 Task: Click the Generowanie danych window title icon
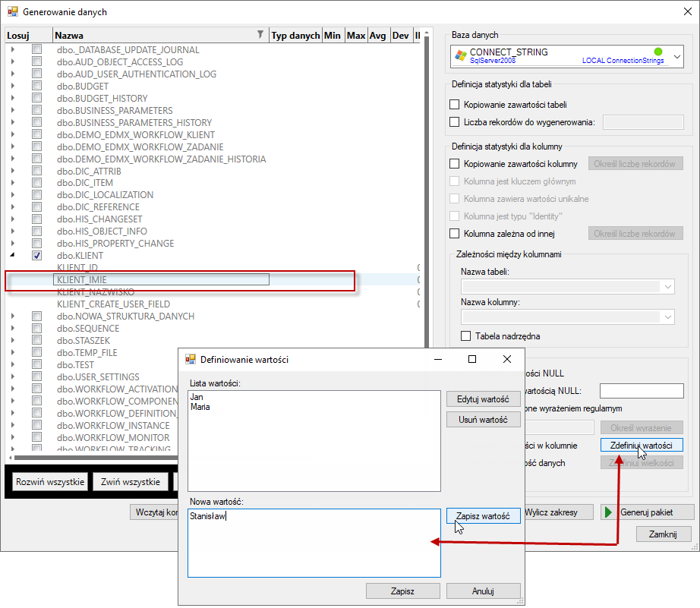pyautogui.click(x=12, y=11)
